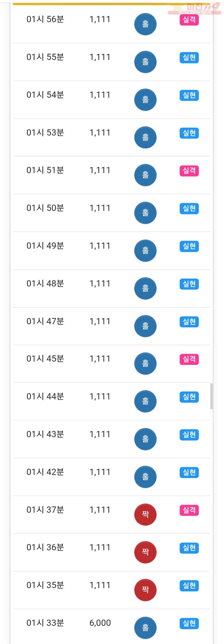Viewport: 224px width, 644px height.
Task: Click the pink 실격 badge in the 01시 45분 row
Action: tap(189, 359)
